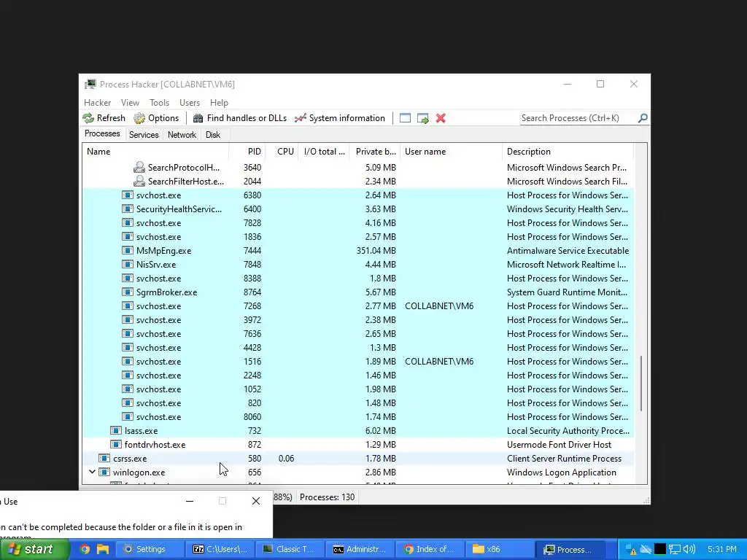Open the Tools menu
Image resolution: width=747 pixels, height=560 pixels.
(159, 103)
